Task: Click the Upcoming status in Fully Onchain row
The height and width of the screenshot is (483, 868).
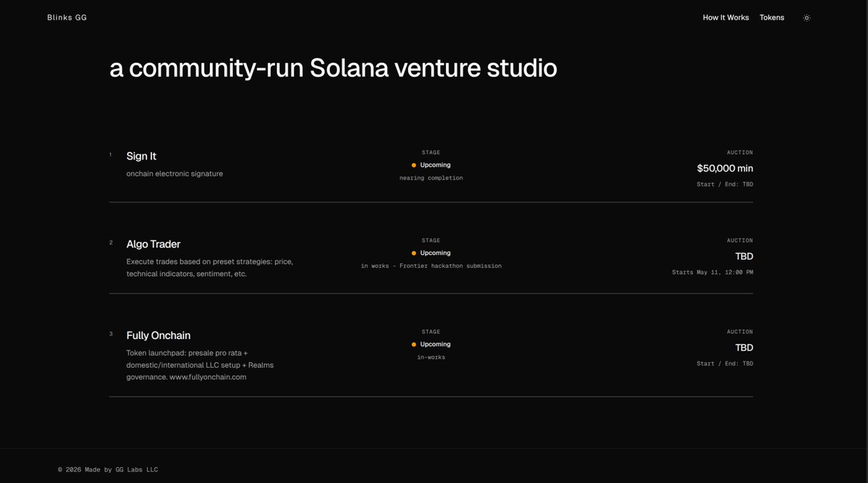Action: click(x=435, y=345)
